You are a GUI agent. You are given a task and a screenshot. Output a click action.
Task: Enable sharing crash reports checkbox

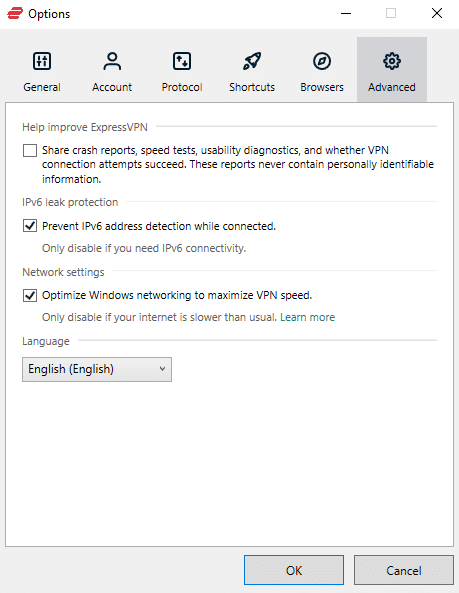coord(30,150)
